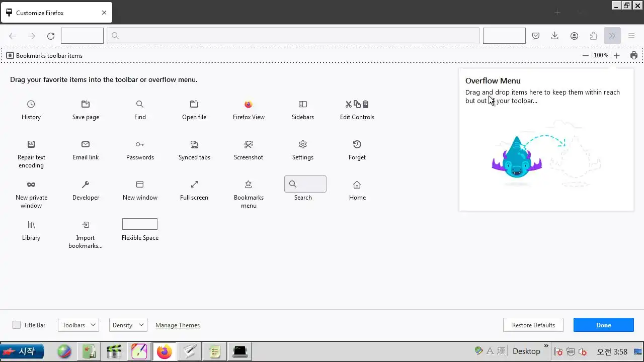
Task: Click Restore Defaults button
Action: click(533, 325)
